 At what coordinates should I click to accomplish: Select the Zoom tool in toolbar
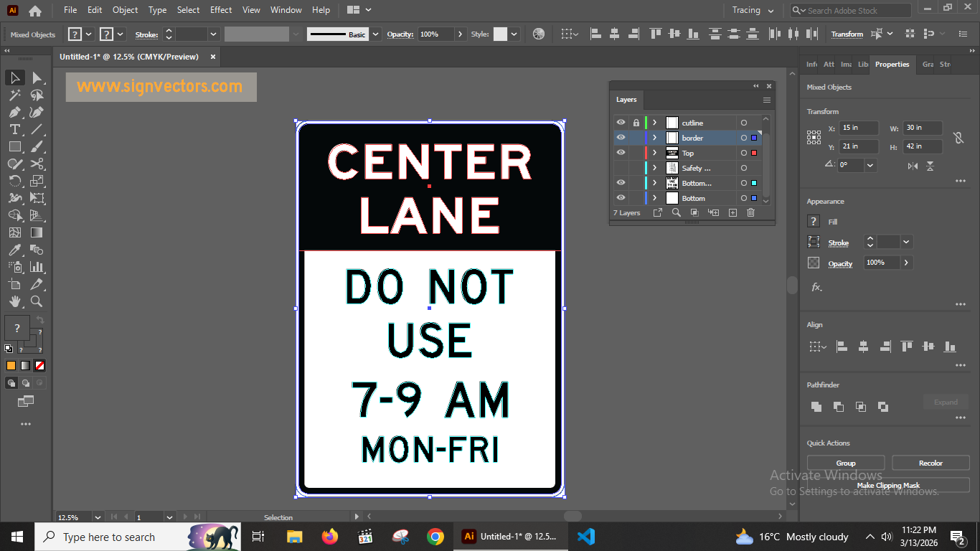click(37, 301)
